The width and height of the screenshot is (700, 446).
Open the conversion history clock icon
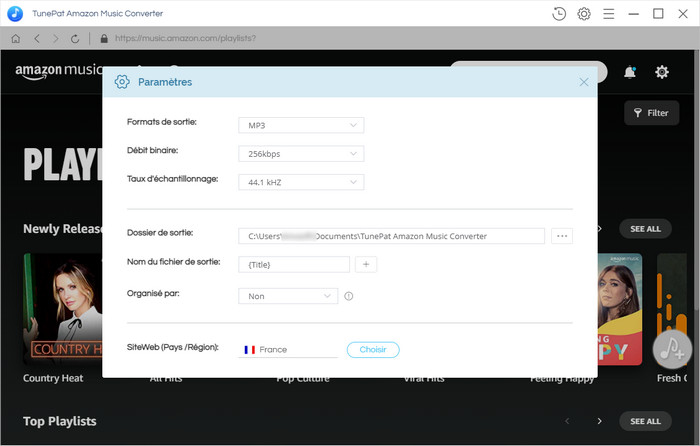tap(558, 14)
